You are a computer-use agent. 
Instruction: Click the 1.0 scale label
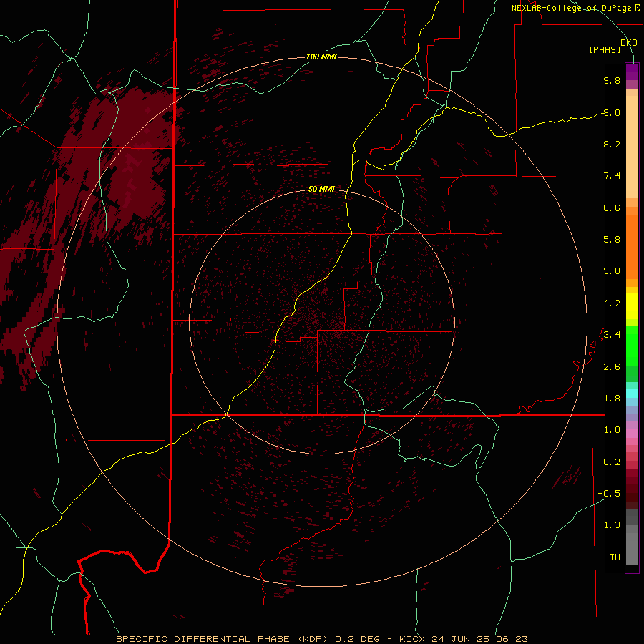[612, 430]
